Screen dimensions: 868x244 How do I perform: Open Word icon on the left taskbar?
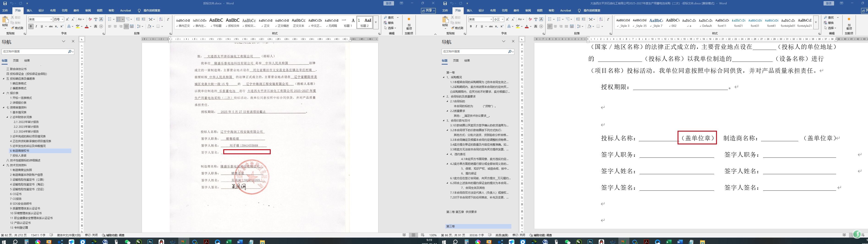(240, 242)
